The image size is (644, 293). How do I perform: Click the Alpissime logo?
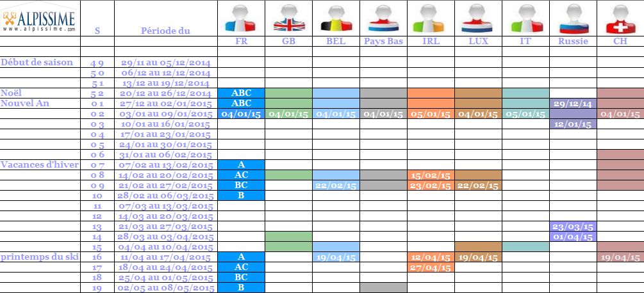40,19
